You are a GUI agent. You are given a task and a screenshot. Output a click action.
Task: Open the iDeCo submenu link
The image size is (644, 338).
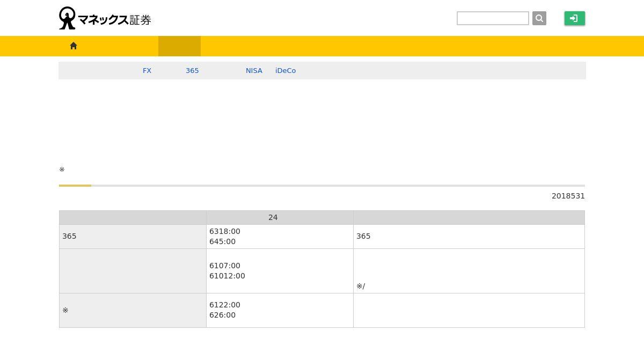click(x=286, y=71)
